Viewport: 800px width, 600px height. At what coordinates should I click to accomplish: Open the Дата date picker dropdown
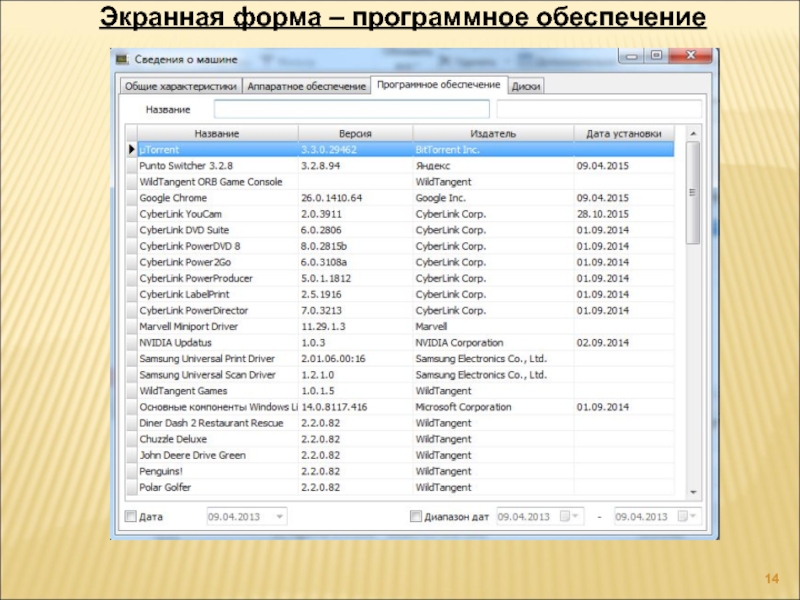point(277,517)
